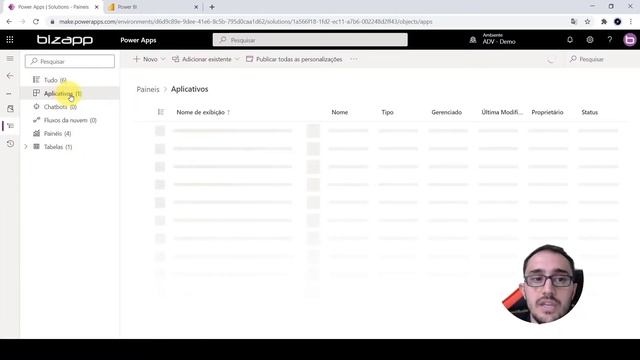Open the notifications bell
The height and width of the screenshot is (360, 640).
[570, 40]
